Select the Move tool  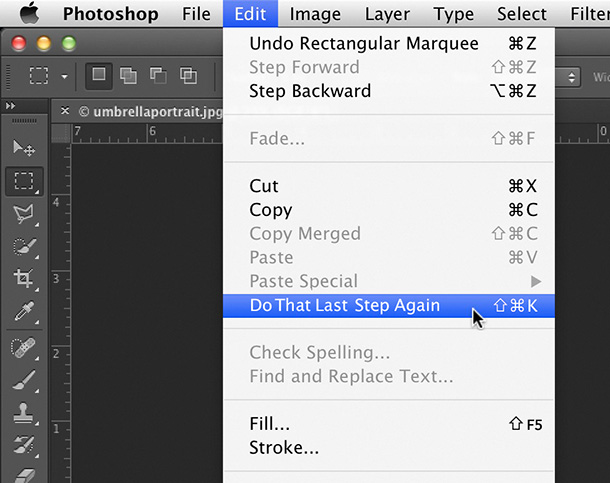24,148
